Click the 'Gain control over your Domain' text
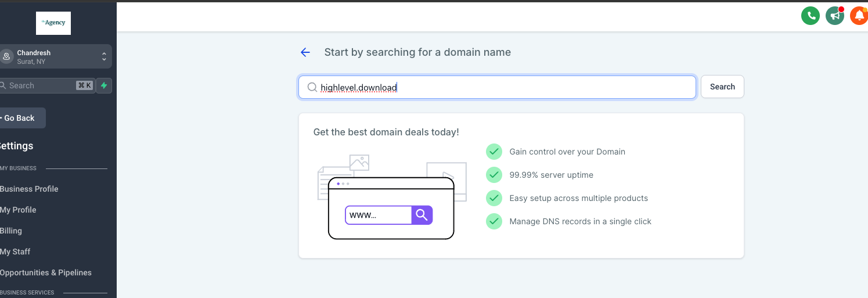This screenshot has height=298, width=868. click(567, 152)
